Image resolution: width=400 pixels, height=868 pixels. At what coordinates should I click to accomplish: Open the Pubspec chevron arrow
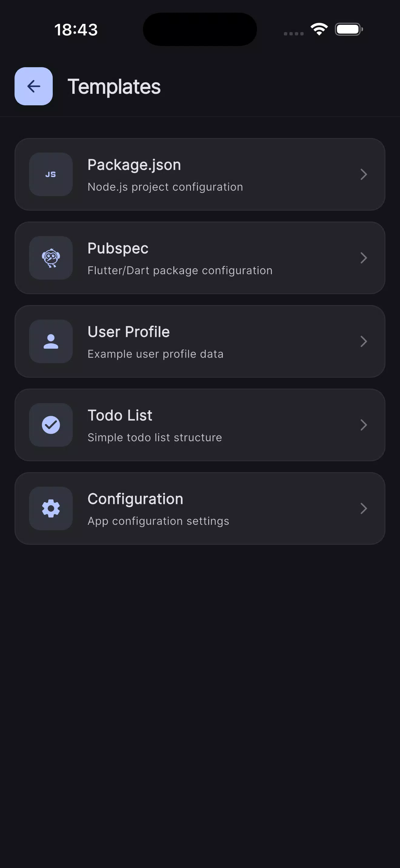click(364, 258)
